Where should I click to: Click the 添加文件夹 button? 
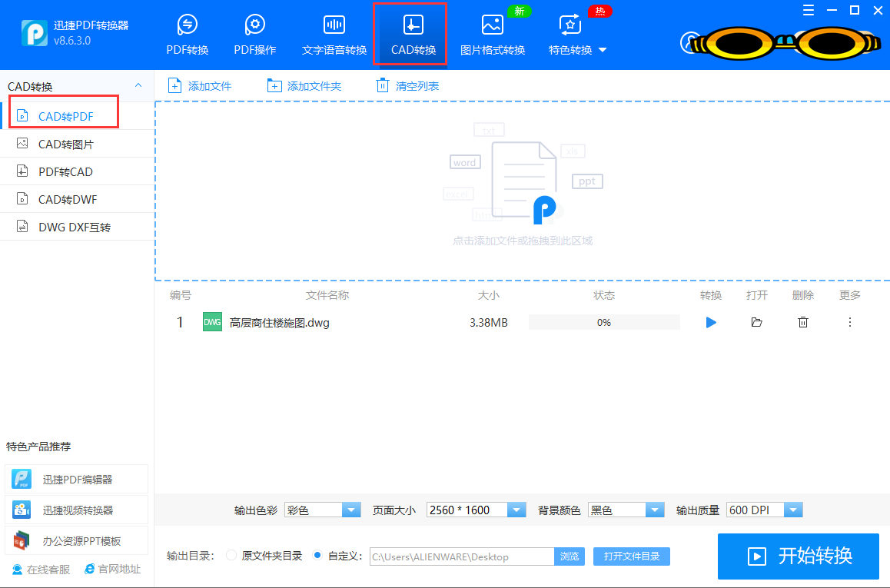pos(304,86)
